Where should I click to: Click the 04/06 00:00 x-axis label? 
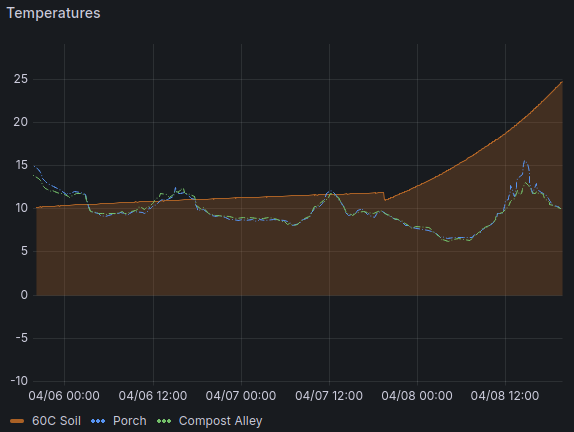pyautogui.click(x=64, y=396)
